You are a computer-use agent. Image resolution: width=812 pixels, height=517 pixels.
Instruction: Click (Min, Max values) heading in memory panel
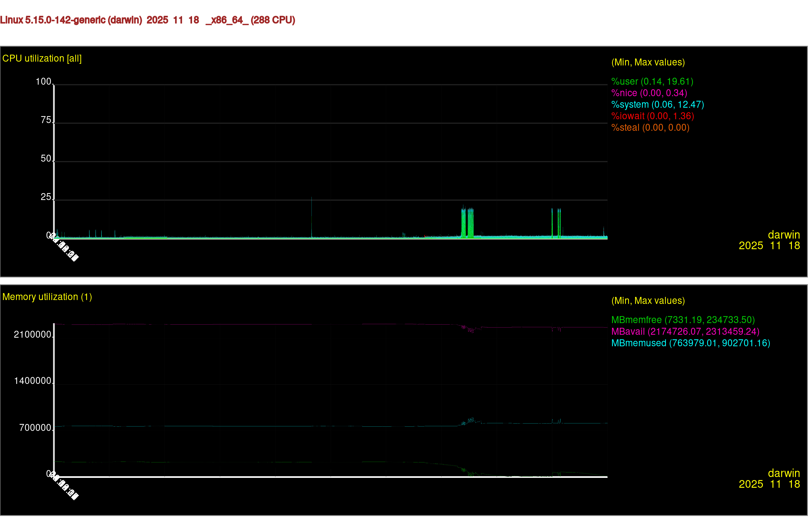648,301
